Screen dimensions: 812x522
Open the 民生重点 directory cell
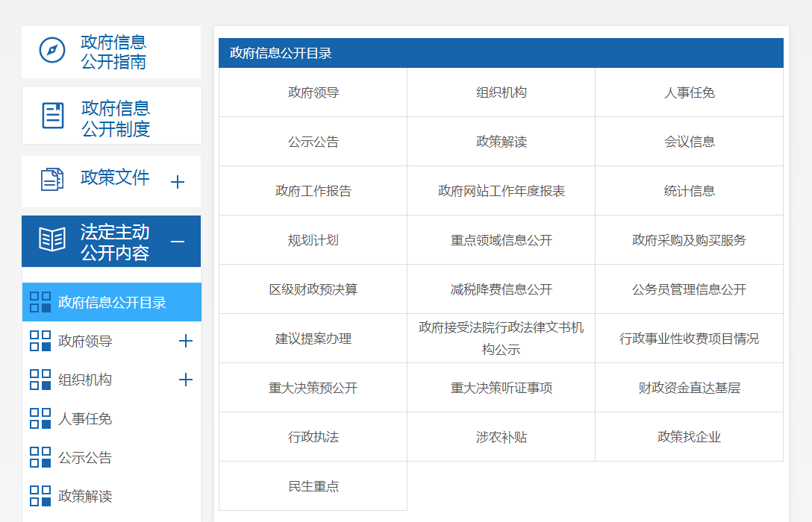(313, 486)
